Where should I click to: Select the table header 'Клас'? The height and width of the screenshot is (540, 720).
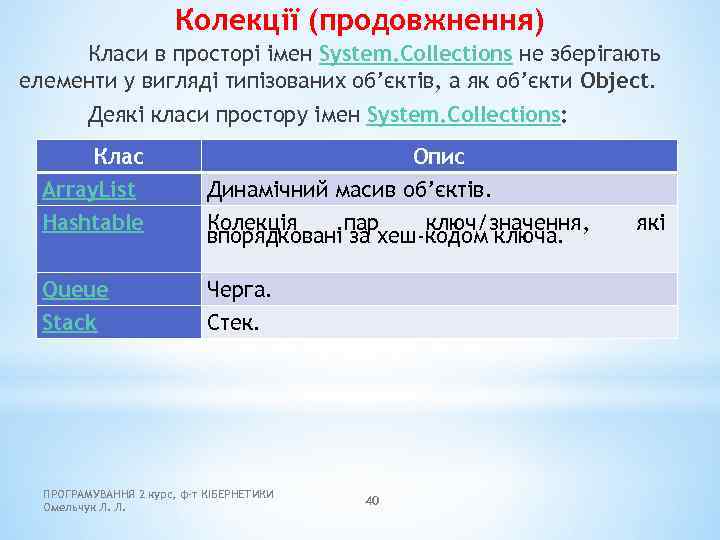pos(119,156)
